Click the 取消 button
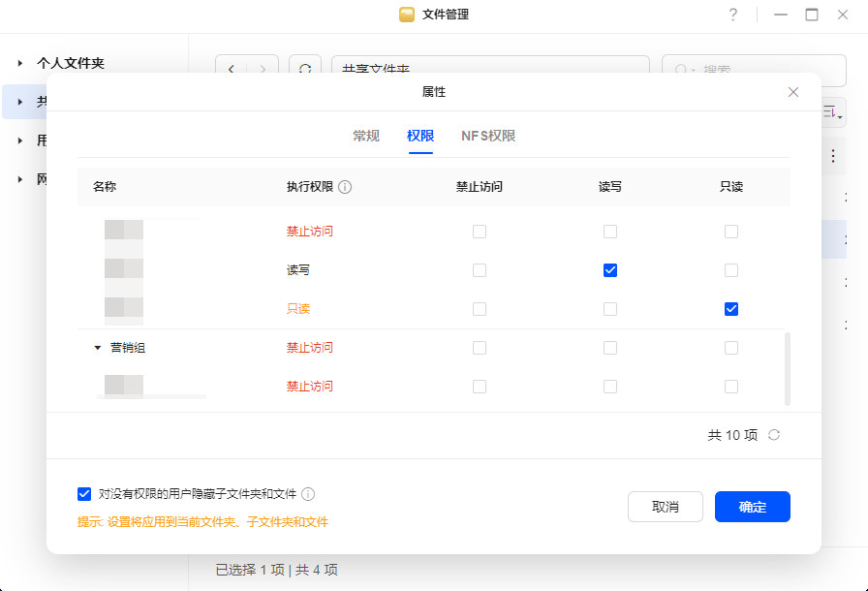This screenshot has width=868, height=591. coord(665,507)
